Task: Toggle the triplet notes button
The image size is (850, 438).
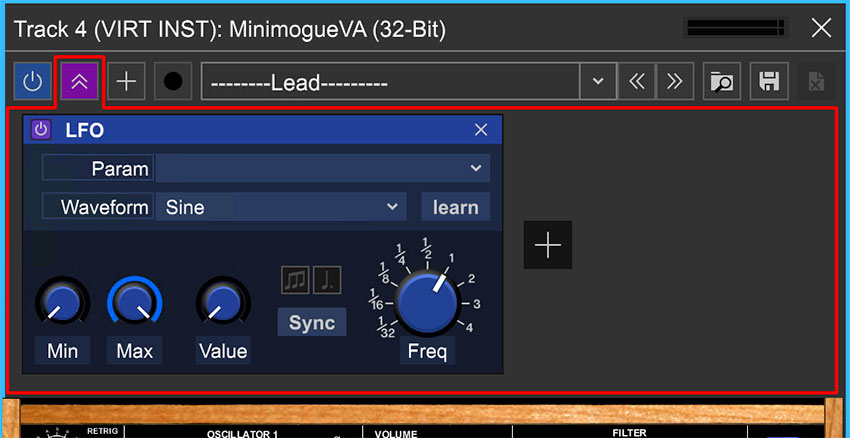Action: pyautogui.click(x=295, y=280)
